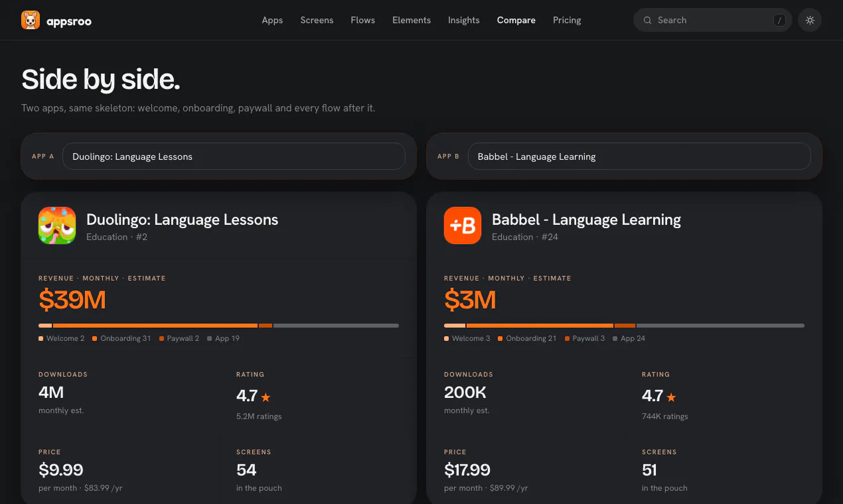Click the "per month · $89.99 /yr" text

coord(486,488)
